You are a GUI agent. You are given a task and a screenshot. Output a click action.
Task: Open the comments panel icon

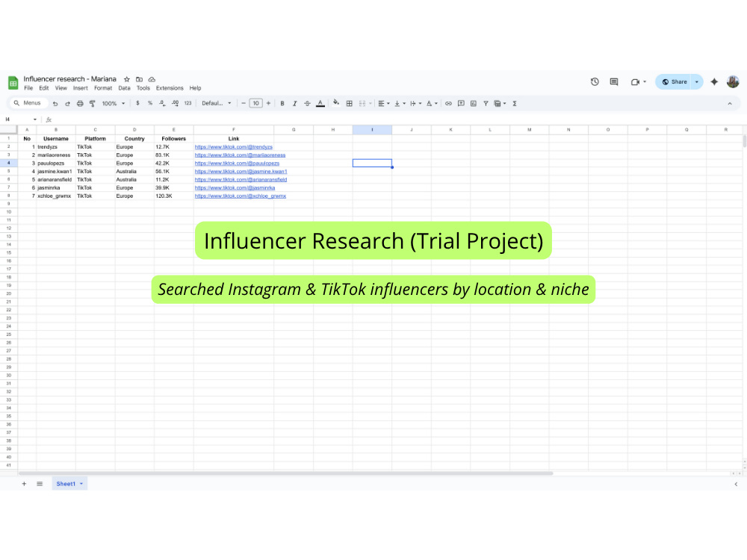614,82
